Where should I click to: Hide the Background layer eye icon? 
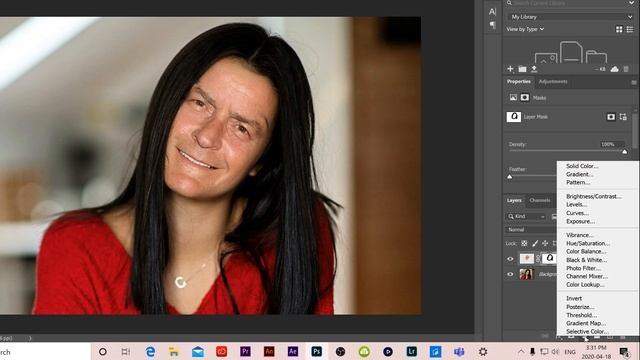pos(510,274)
